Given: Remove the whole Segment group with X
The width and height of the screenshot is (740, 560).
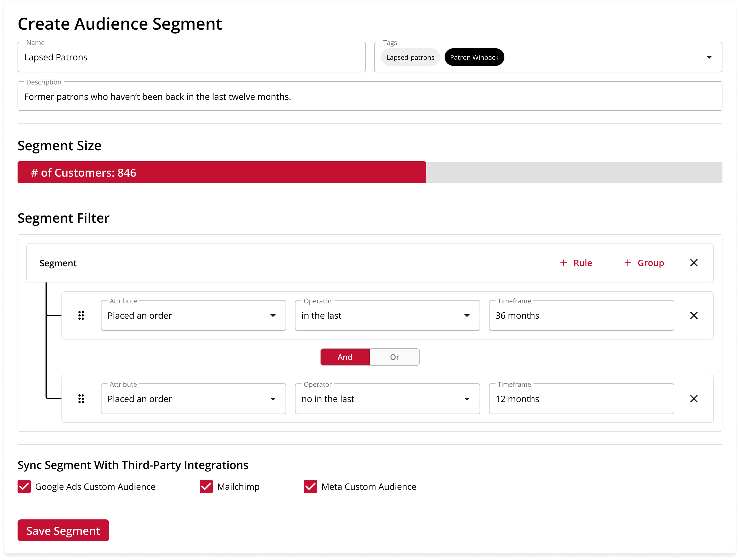Looking at the screenshot, I should [693, 263].
